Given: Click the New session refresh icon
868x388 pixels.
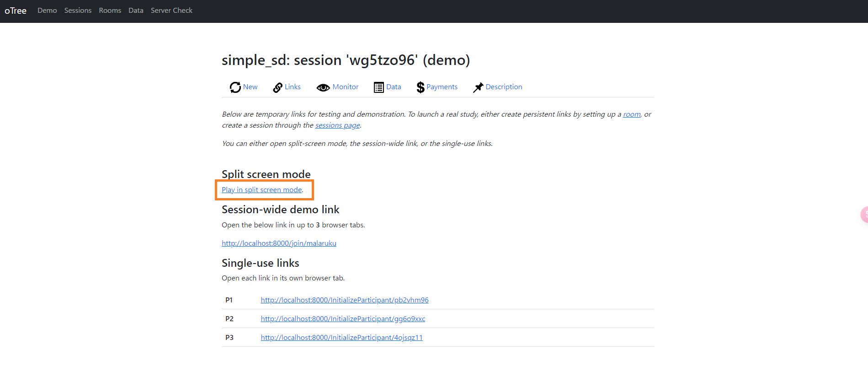Looking at the screenshot, I should (234, 87).
